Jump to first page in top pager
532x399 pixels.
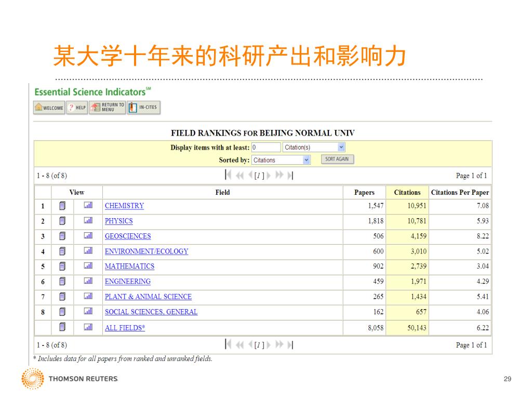[x=228, y=175]
